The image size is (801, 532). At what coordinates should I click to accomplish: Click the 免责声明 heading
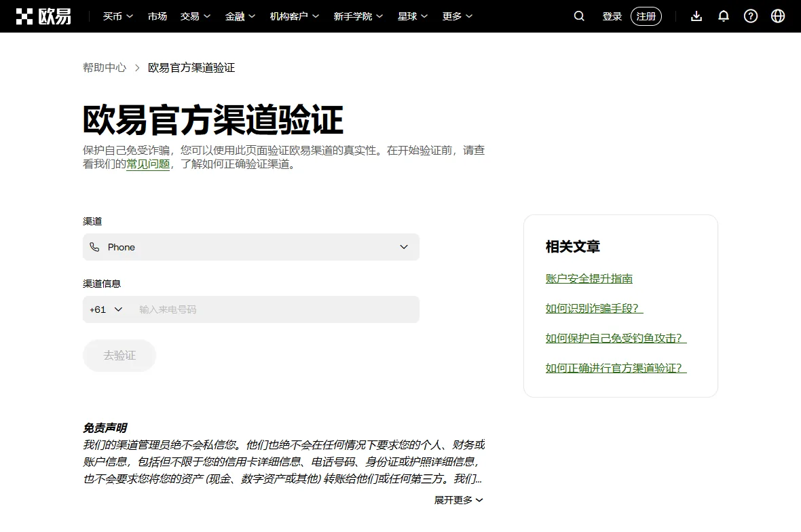[x=105, y=428]
